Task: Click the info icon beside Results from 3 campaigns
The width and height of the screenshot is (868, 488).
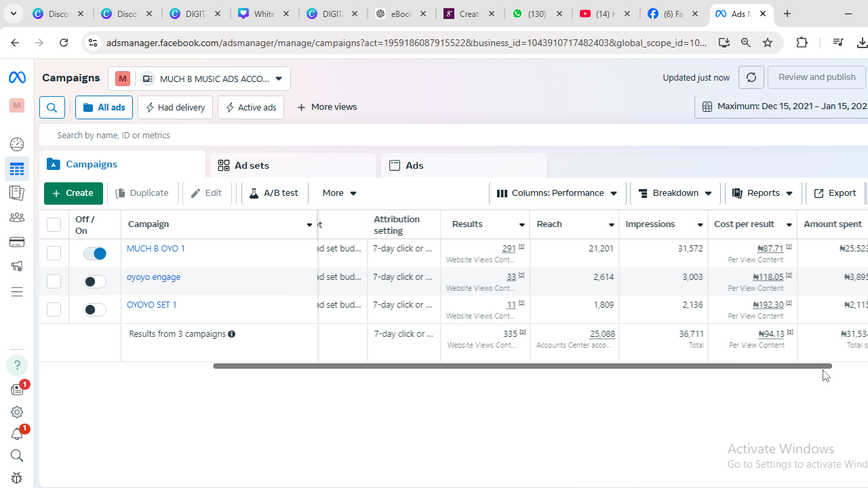Action: coord(232,334)
